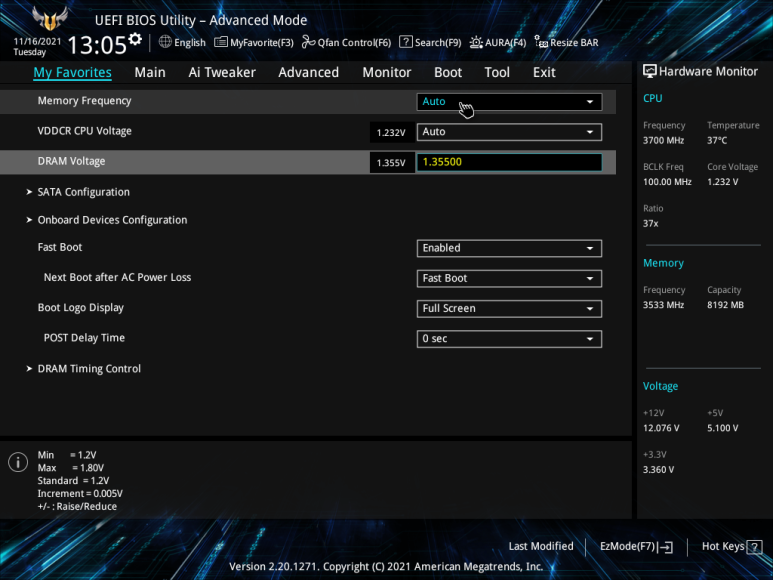Click the Capacity 8192 MB value
This screenshot has width=773, height=580.
[x=726, y=305]
